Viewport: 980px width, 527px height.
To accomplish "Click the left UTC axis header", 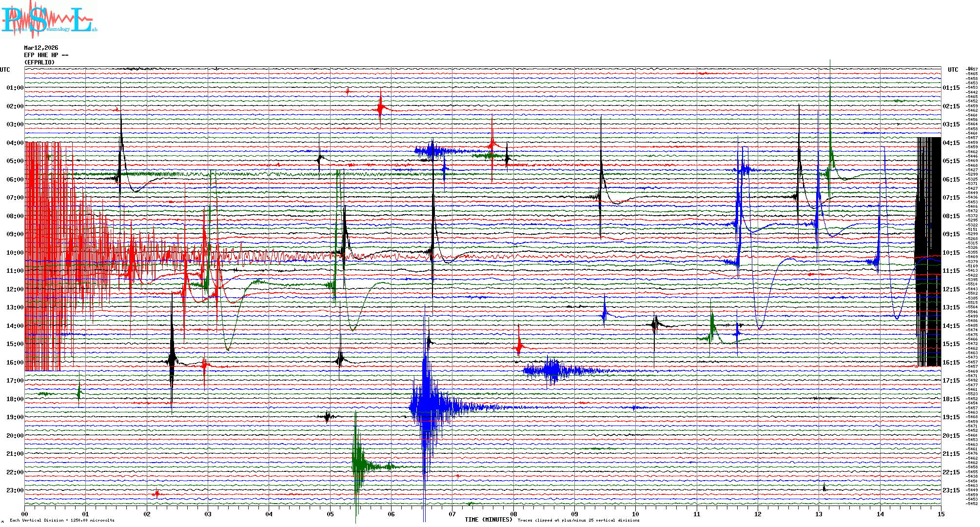I will tap(5, 70).
